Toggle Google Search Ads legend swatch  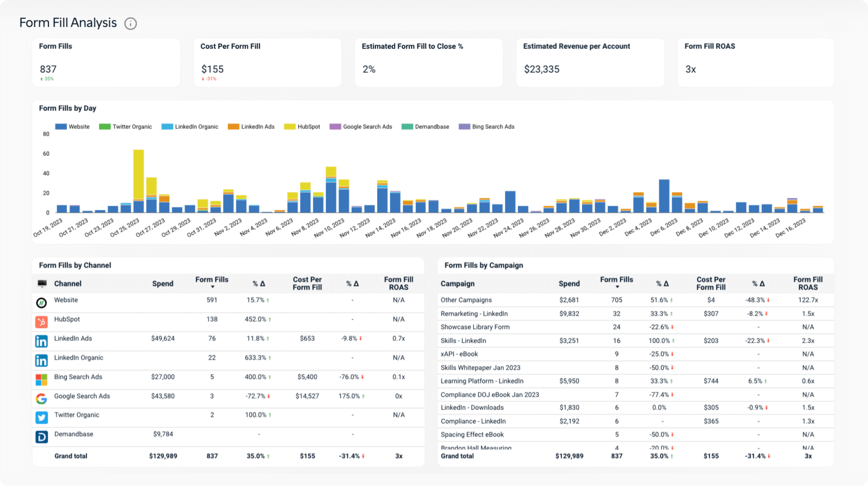(x=335, y=127)
